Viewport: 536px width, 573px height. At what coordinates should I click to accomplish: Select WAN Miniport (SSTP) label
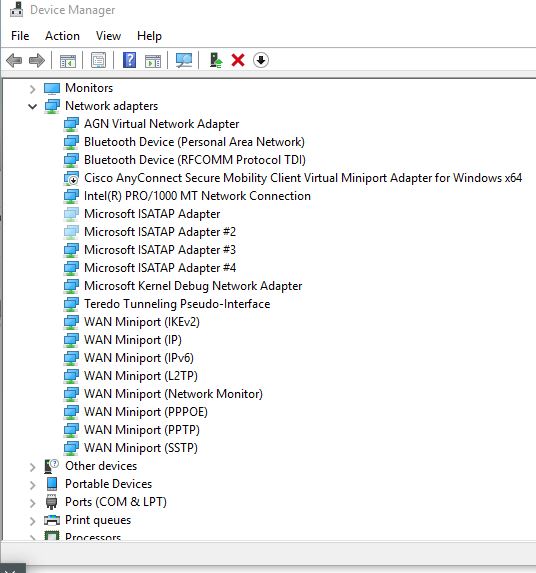pos(141,448)
